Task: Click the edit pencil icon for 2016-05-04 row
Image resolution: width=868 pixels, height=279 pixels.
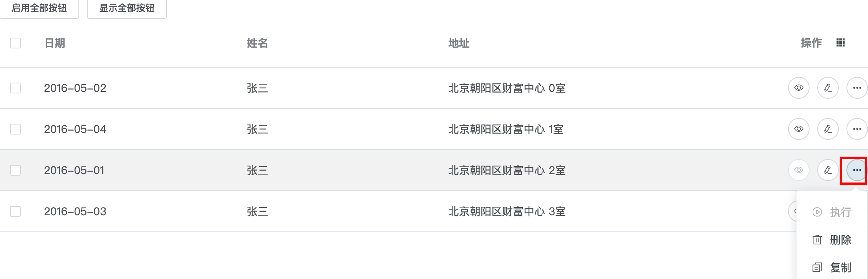Action: [828, 129]
